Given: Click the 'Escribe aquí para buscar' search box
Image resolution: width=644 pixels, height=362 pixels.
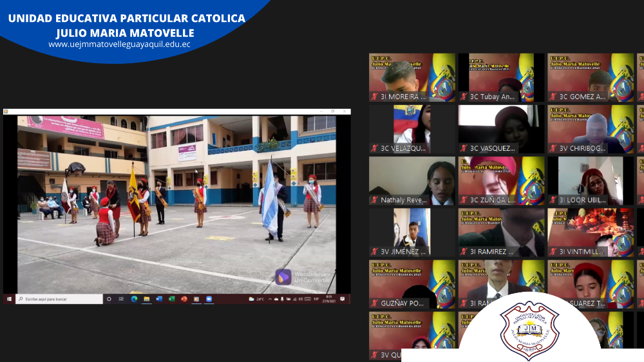Looking at the screenshot, I should [x=59, y=299].
